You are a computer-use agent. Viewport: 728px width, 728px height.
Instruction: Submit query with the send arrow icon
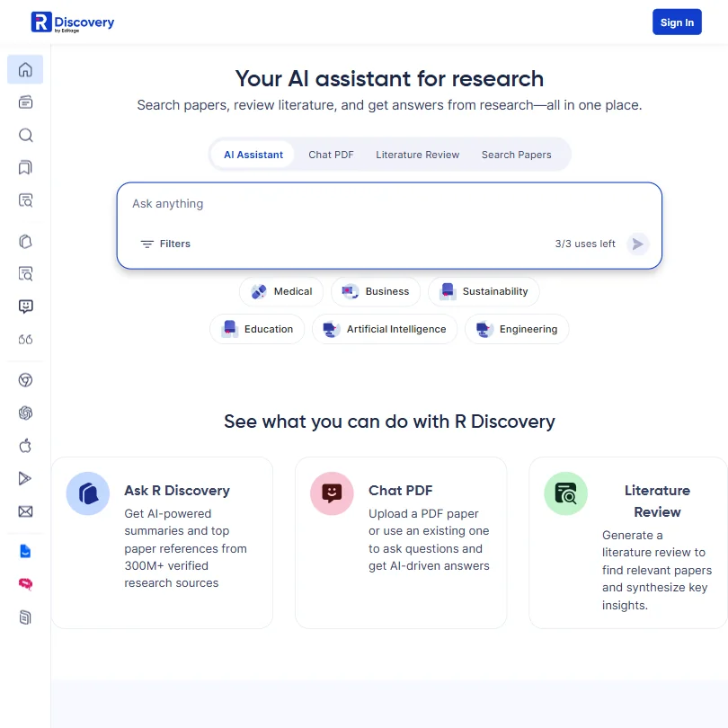pos(637,244)
